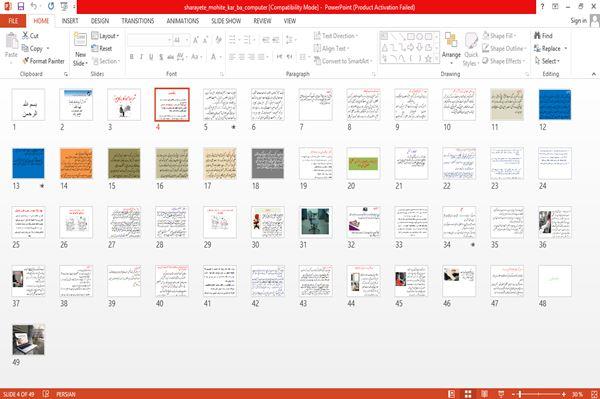Image resolution: width=600 pixels, height=399 pixels.
Task: Increase font size with the large A
Action: (x=196, y=40)
